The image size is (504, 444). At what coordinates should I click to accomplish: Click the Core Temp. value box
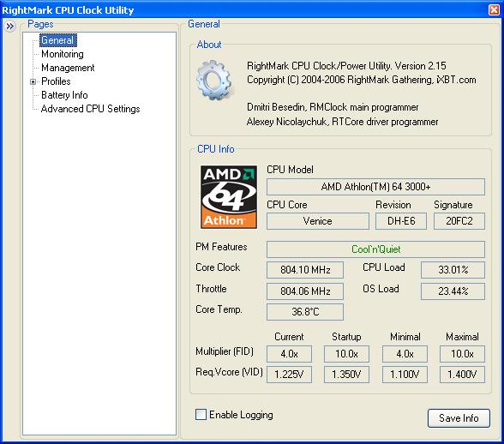click(x=305, y=311)
